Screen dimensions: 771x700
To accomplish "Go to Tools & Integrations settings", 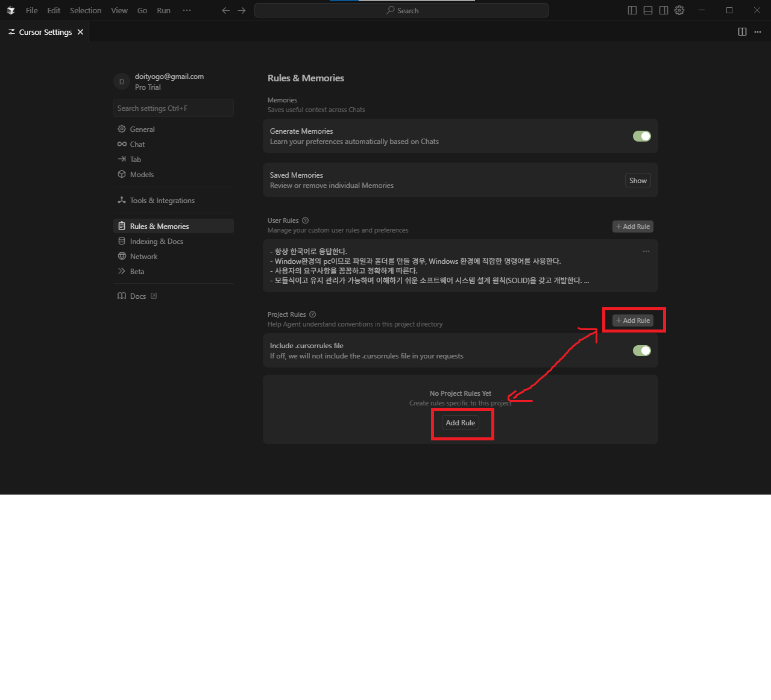I will (x=174, y=201).
